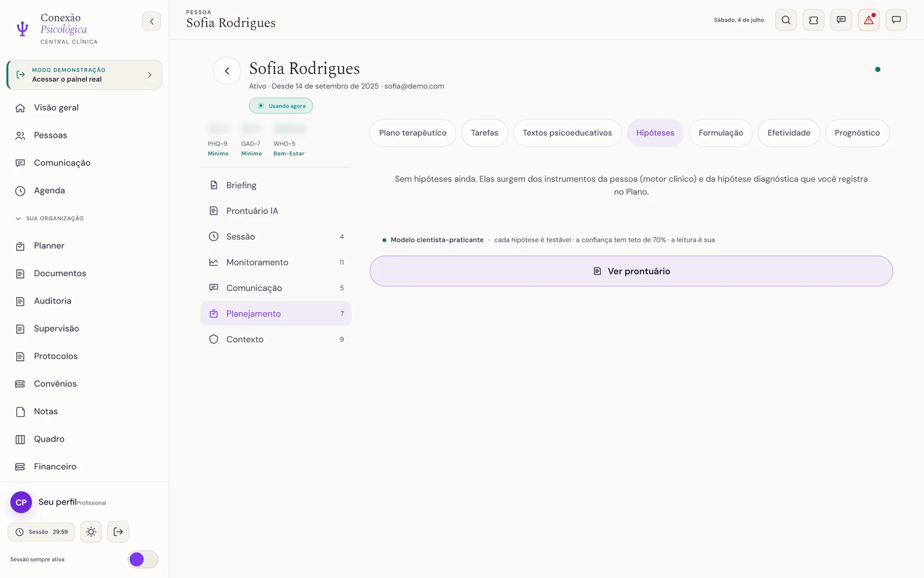Image resolution: width=924 pixels, height=578 pixels.
Task: Expand Modo Demonstração to access real panel
Action: pyautogui.click(x=84, y=75)
